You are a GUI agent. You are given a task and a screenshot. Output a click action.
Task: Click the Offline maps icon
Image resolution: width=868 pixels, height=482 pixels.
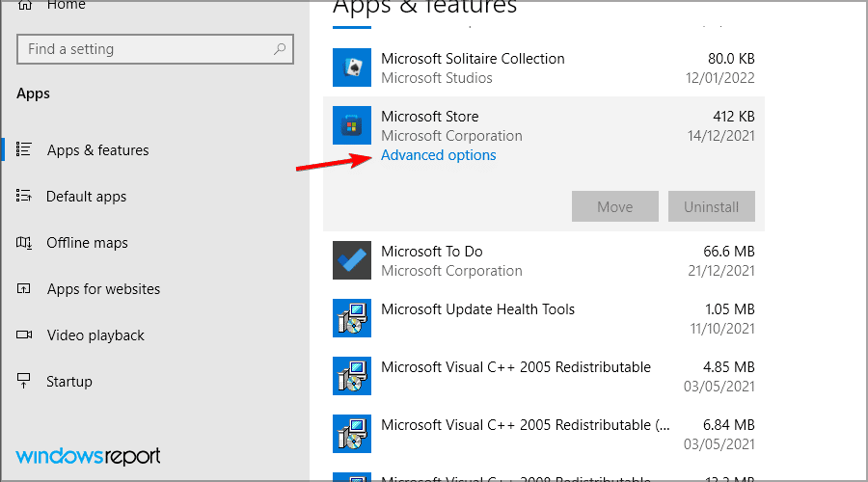click(x=24, y=242)
